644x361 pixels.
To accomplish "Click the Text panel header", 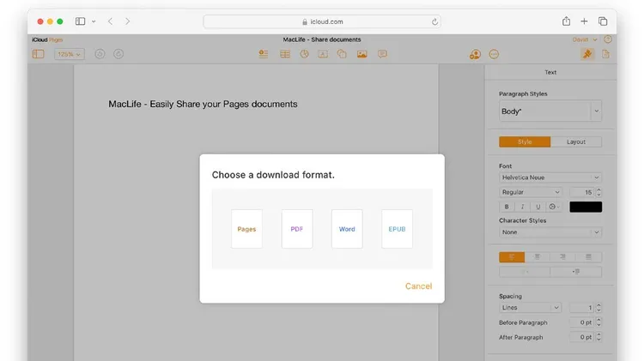I will [550, 72].
